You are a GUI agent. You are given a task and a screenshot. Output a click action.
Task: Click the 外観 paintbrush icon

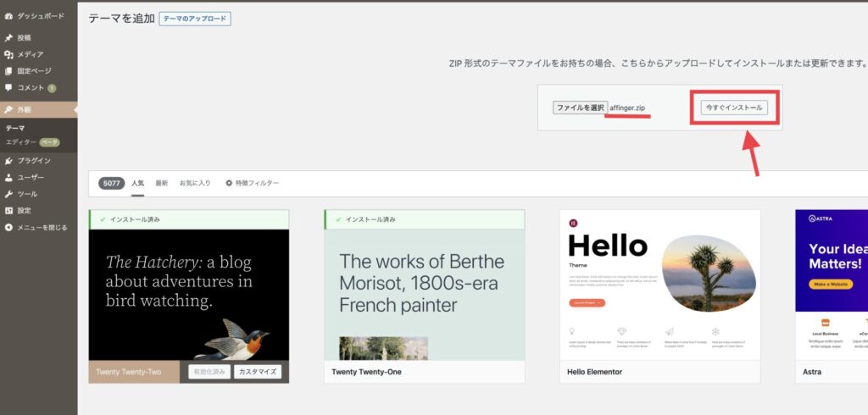(8, 109)
